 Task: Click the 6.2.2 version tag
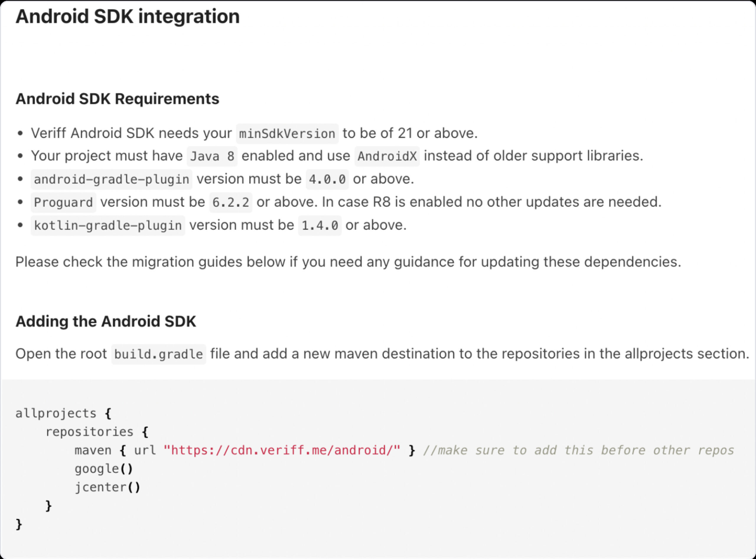[231, 202]
